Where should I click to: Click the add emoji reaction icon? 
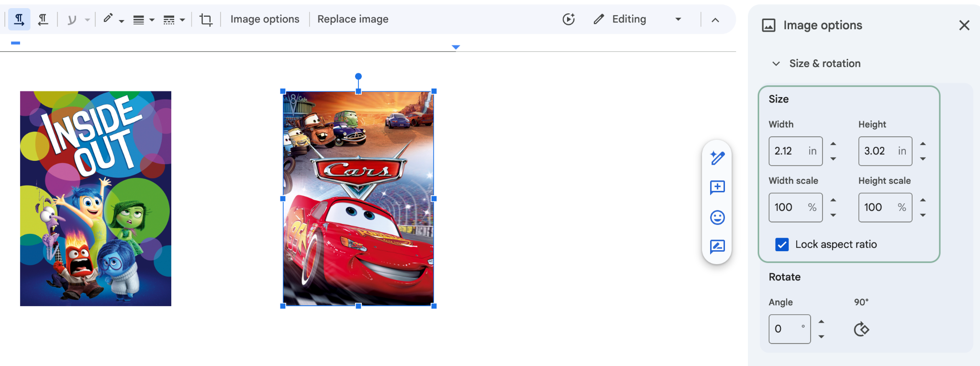tap(717, 218)
